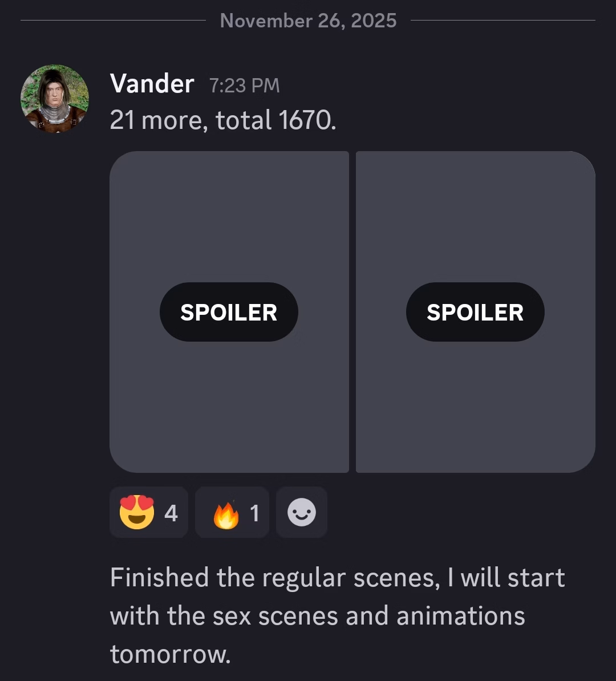Screen dimensions: 616x681
Task: Click the heart-eyes emoji icon
Action: coord(137,512)
